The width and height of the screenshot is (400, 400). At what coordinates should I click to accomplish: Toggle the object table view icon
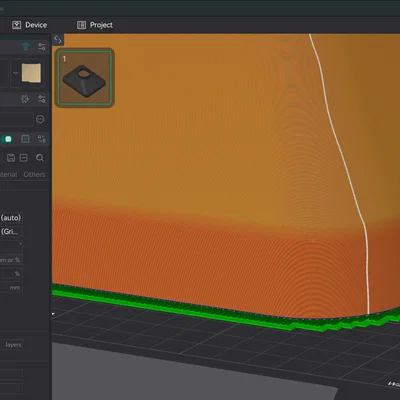tap(25, 139)
